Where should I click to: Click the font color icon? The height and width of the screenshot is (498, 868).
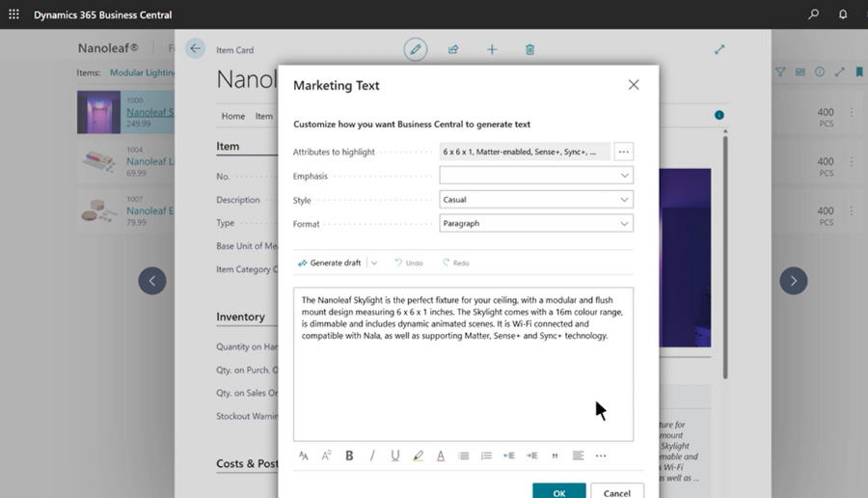pyautogui.click(x=441, y=456)
